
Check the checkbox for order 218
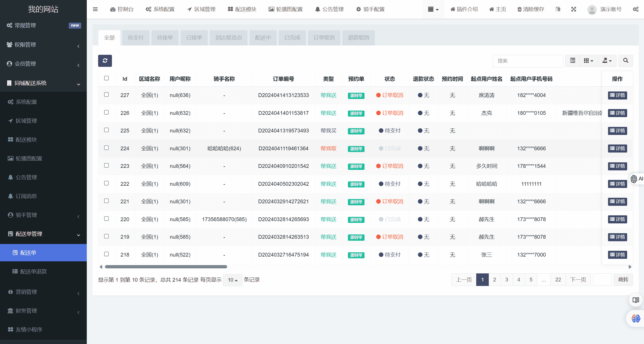[x=106, y=254]
